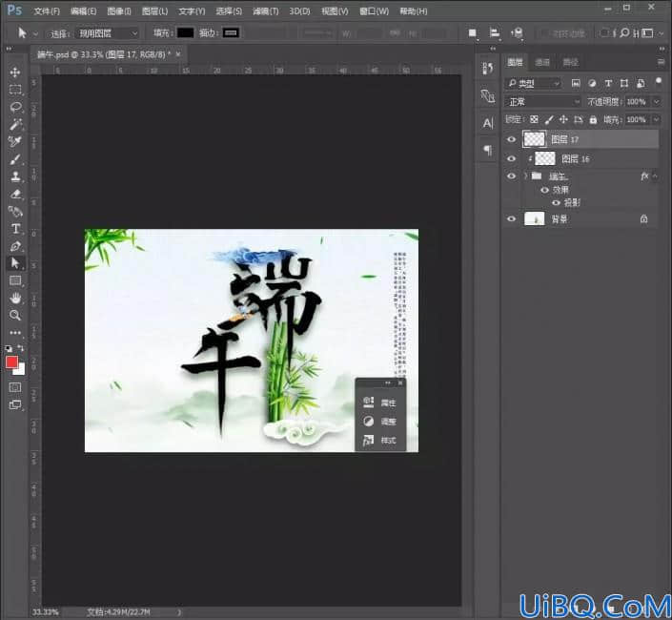The width and height of the screenshot is (672, 620).
Task: Select the Horizontal Type tool
Action: [15, 229]
